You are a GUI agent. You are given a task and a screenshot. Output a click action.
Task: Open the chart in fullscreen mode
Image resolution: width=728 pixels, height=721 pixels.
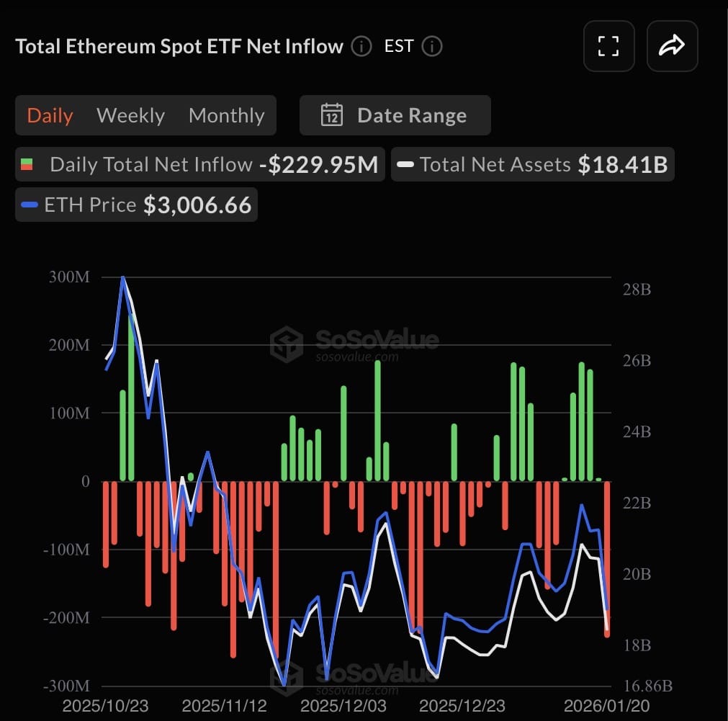608,46
